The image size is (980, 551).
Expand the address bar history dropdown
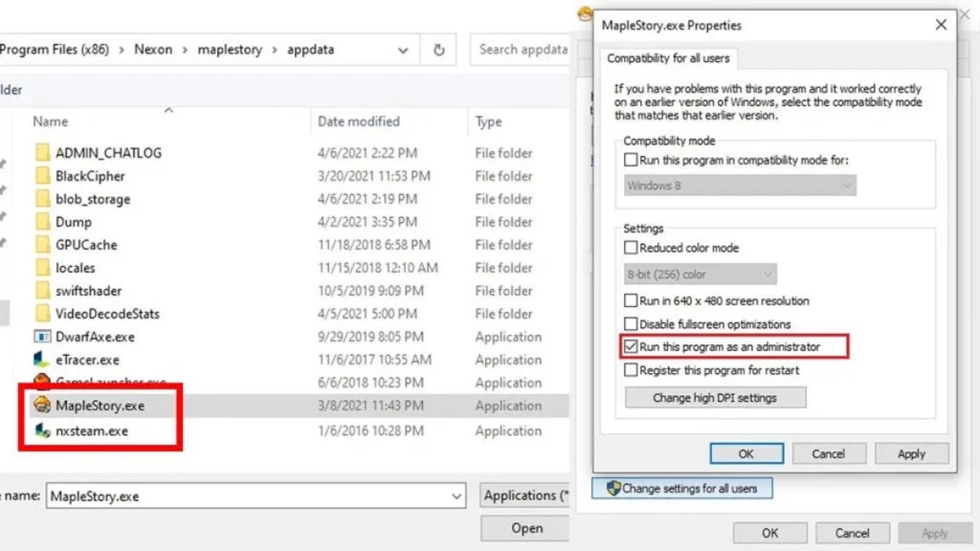coord(403,50)
